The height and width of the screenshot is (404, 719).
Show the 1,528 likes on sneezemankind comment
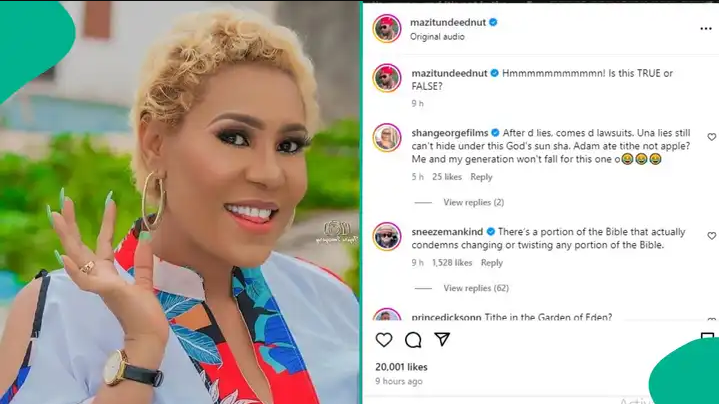452,263
